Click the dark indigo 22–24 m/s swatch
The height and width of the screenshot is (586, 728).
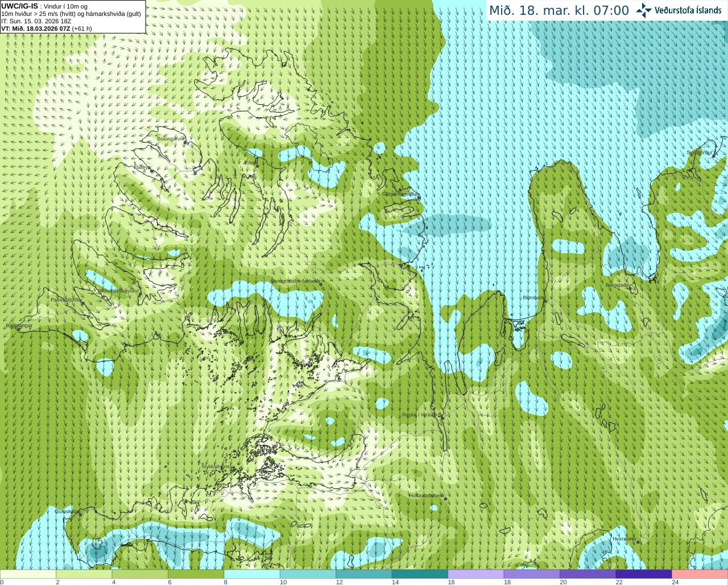point(644,574)
